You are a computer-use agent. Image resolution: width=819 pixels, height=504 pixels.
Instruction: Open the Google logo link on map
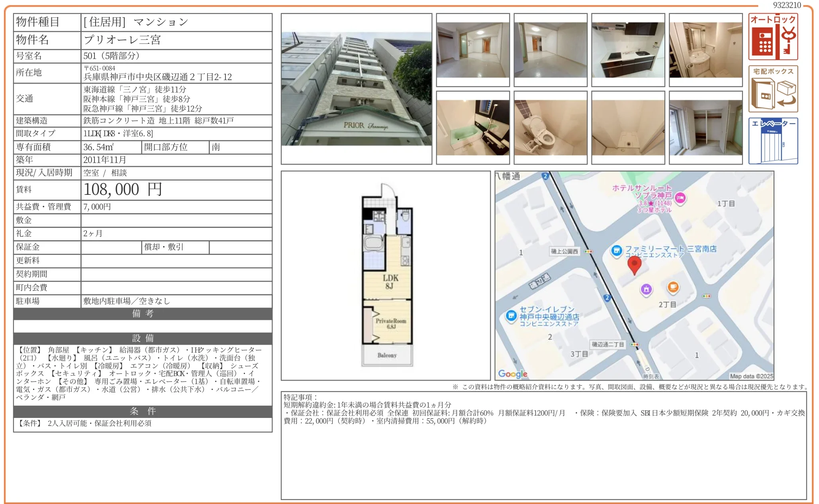pyautogui.click(x=513, y=374)
